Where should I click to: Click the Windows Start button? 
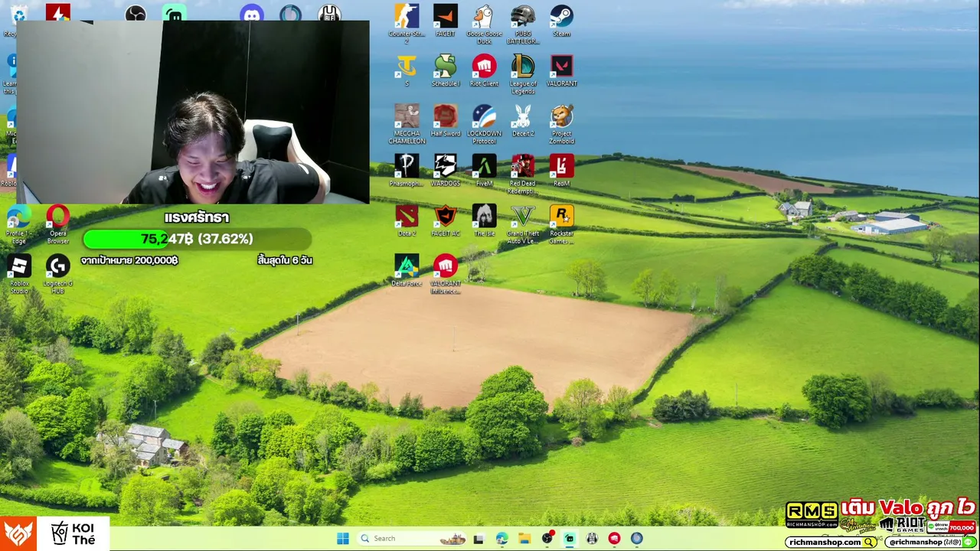[x=343, y=538]
